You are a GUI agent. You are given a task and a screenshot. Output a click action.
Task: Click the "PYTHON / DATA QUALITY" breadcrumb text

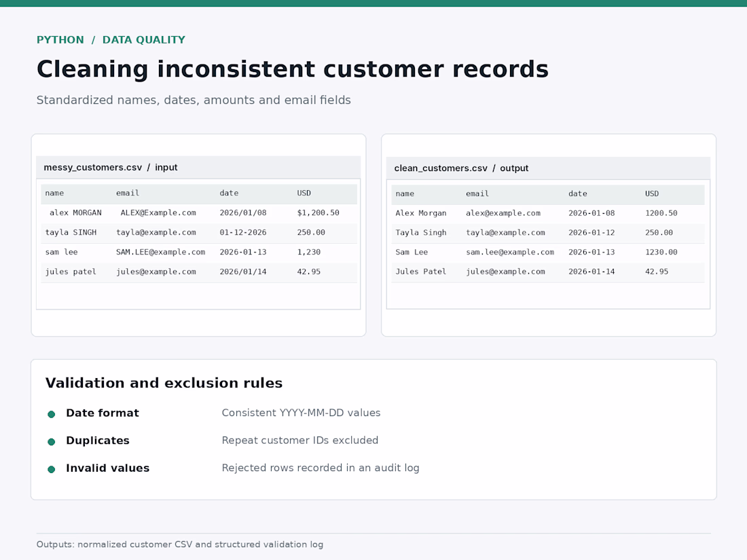pos(111,40)
